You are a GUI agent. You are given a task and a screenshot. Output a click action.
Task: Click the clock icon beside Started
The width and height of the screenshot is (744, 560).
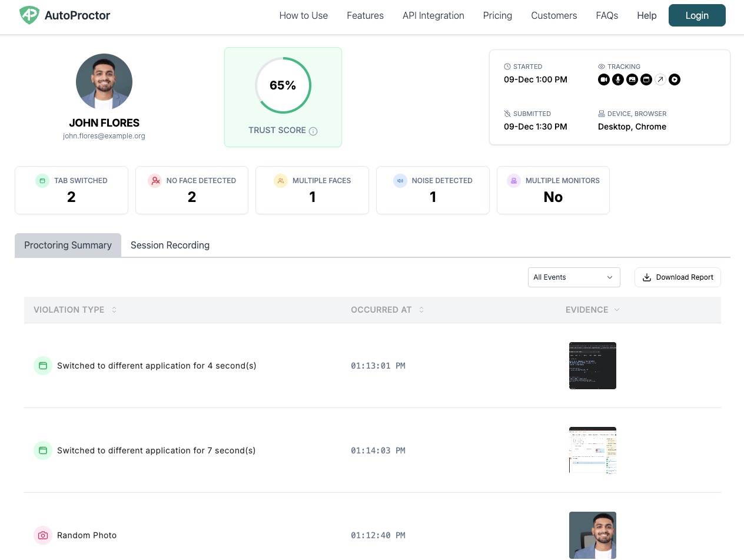coord(507,67)
